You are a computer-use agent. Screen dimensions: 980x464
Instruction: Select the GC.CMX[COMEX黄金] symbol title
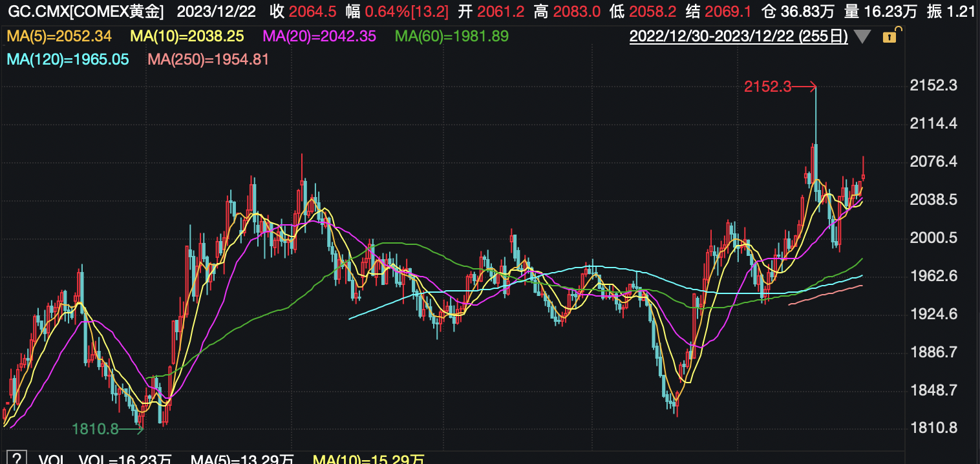coord(85,12)
